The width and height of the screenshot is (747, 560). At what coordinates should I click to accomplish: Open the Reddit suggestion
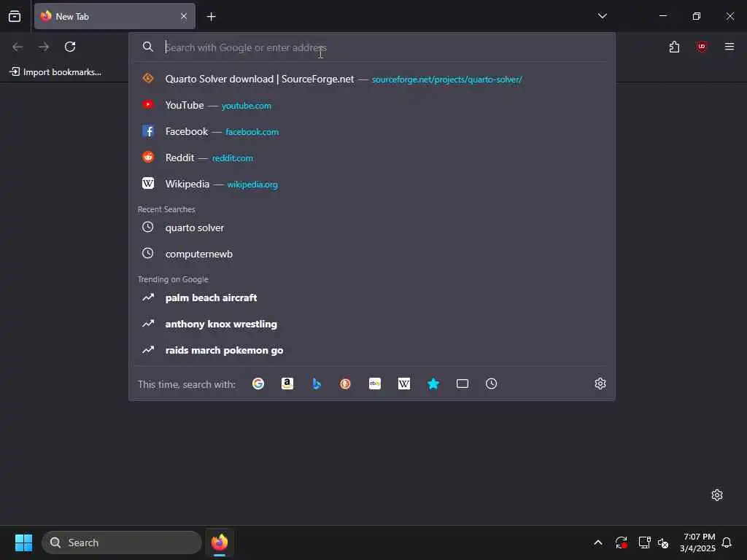(371, 157)
